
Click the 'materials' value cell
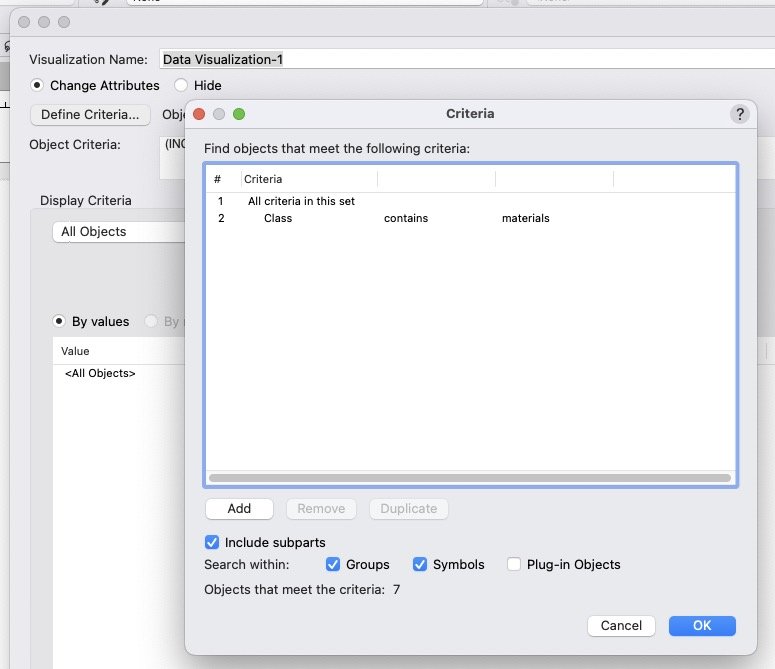click(526, 218)
